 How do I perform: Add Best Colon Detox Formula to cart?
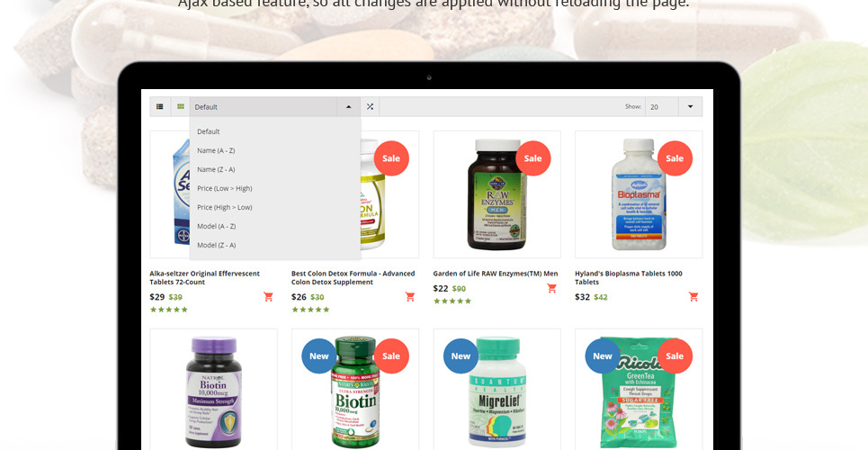pos(410,296)
